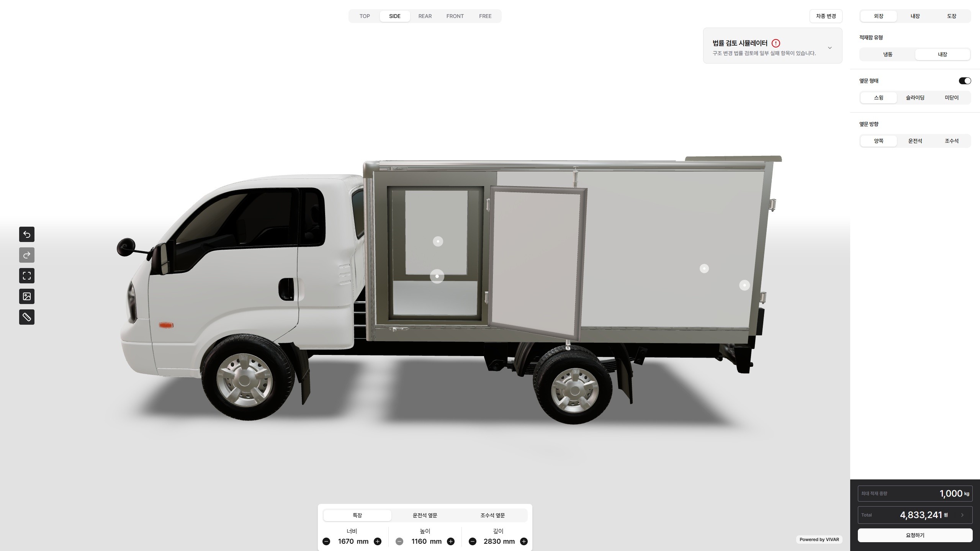Open the 도장 tab

point(951,16)
